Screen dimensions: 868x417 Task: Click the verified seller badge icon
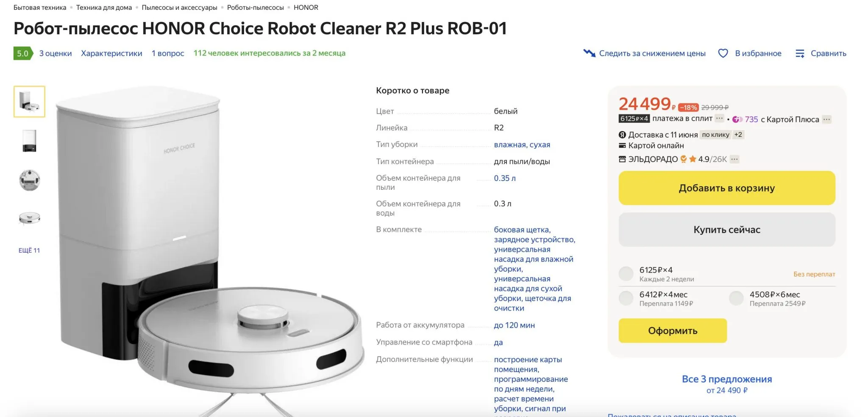(684, 159)
